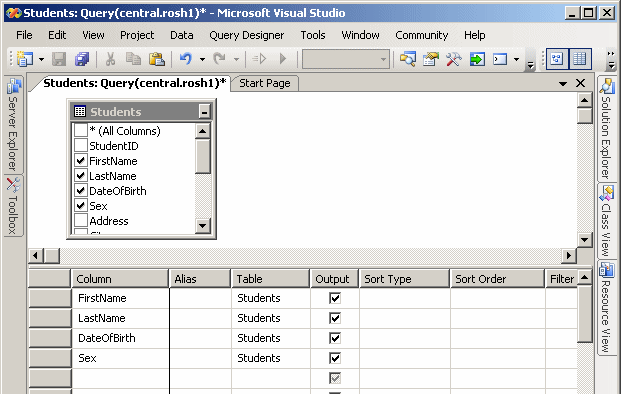The width and height of the screenshot is (621, 394).
Task: Open the Toolbox hammer-and-wrench icon
Action: point(454,59)
